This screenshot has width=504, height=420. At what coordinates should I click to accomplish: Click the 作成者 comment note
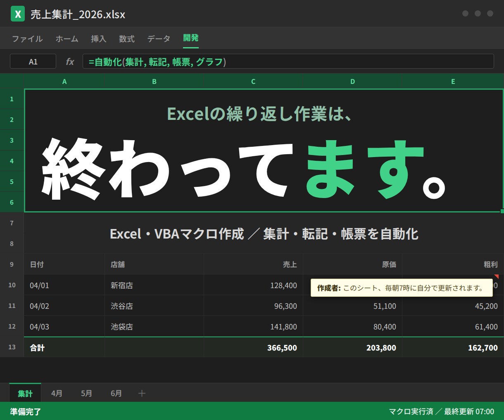(402, 288)
